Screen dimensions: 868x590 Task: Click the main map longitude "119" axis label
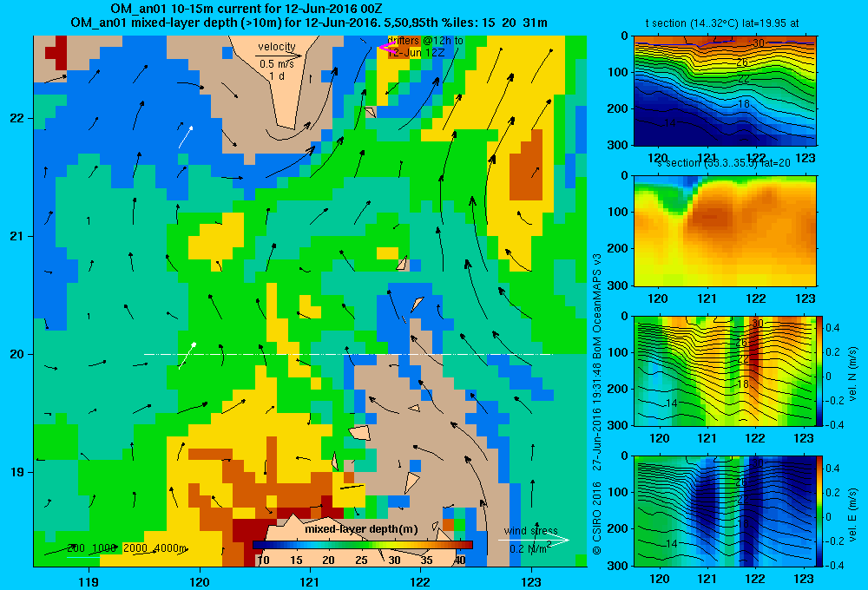pos(89,581)
